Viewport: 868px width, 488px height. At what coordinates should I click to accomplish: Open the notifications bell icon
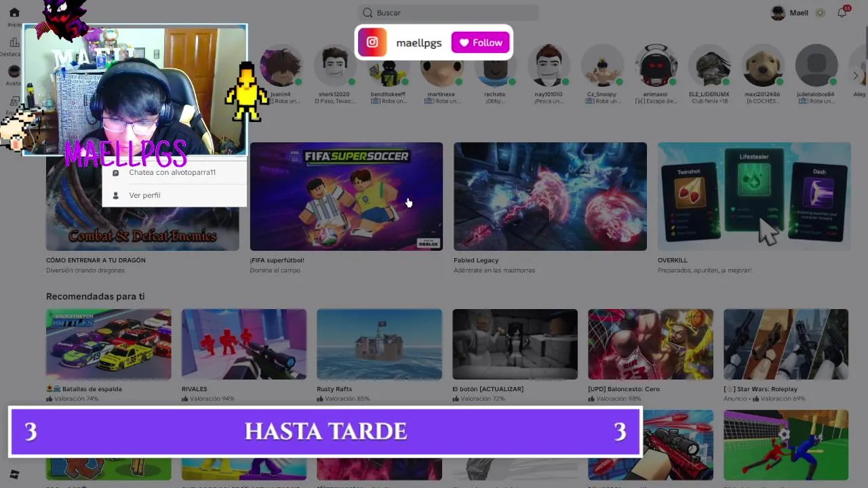click(842, 13)
